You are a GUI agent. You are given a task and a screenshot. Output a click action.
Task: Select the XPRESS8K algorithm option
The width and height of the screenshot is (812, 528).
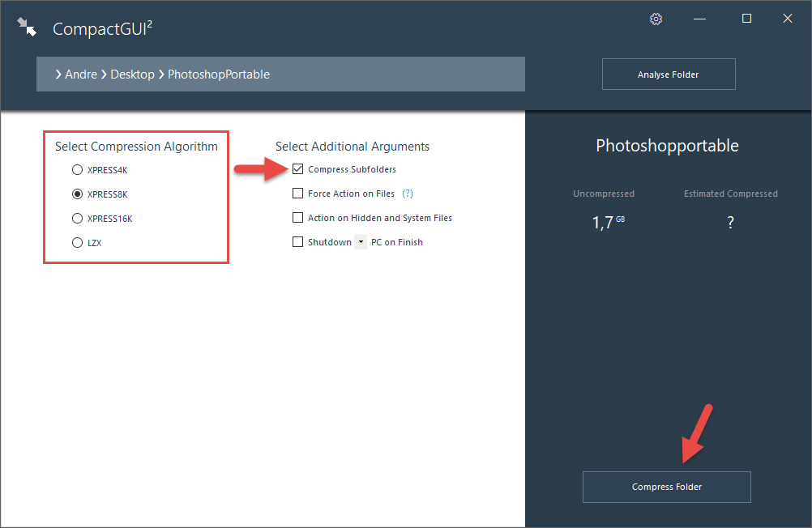tap(77, 194)
